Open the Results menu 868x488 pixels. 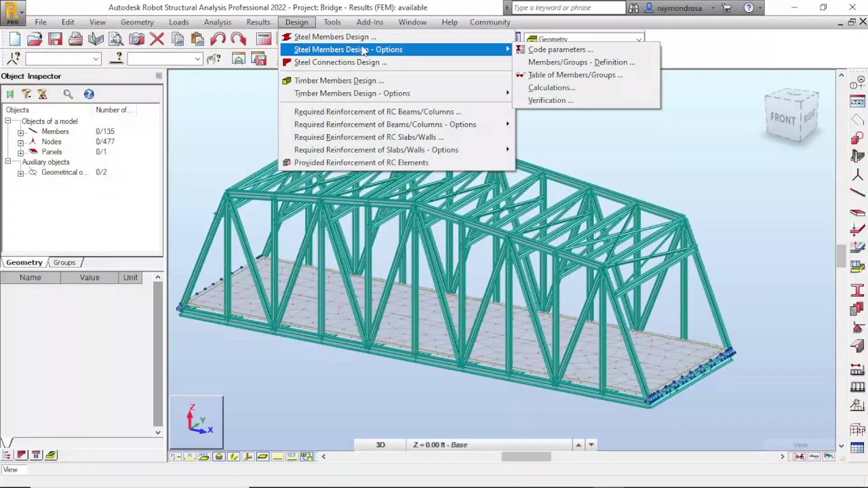click(258, 22)
